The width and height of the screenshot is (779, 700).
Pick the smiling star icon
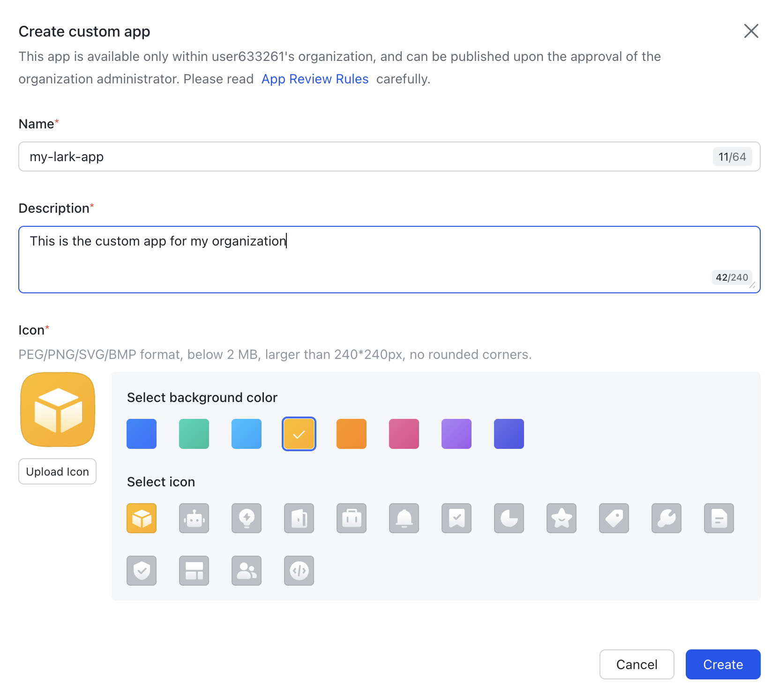point(562,518)
